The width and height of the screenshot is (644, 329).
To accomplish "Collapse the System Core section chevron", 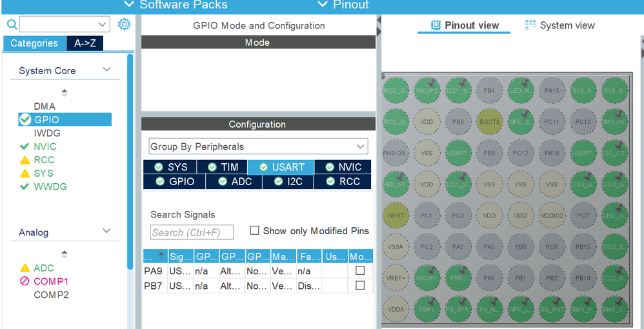I will point(106,70).
